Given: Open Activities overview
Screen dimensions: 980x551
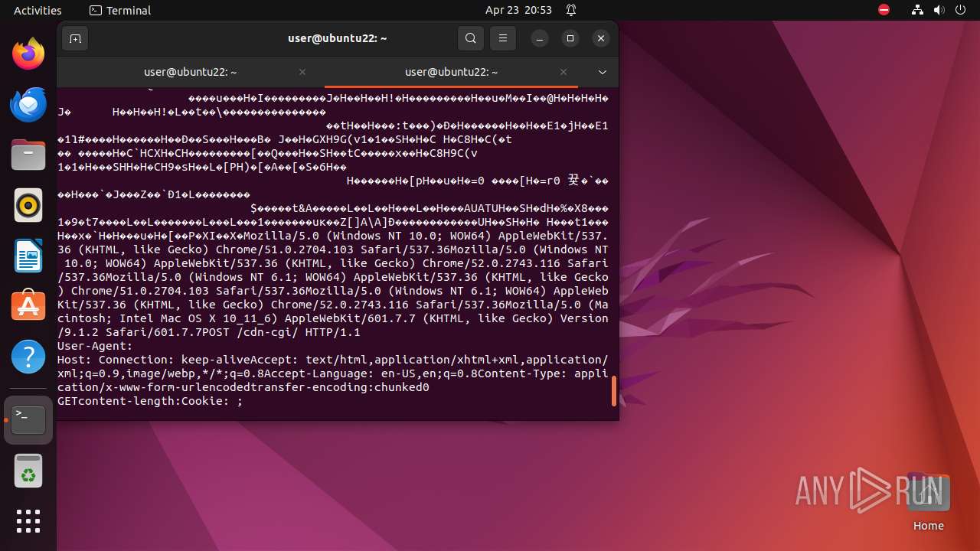Looking at the screenshot, I should click(x=38, y=10).
